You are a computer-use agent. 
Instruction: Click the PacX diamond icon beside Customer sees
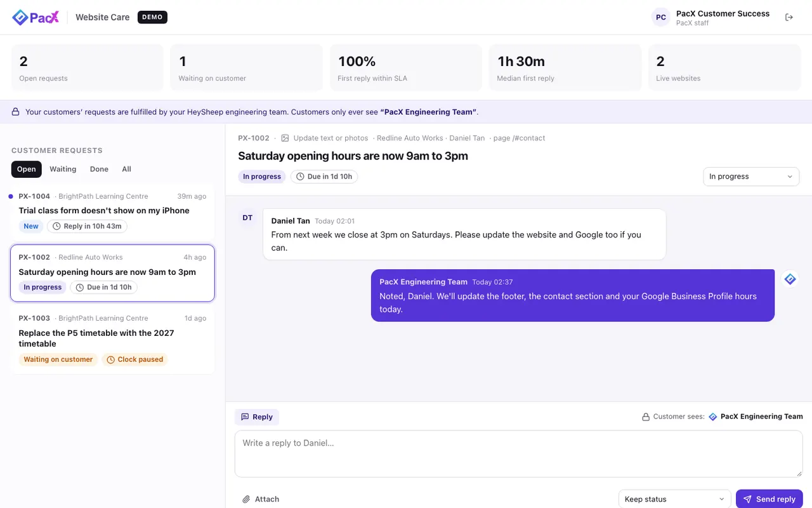[712, 417]
